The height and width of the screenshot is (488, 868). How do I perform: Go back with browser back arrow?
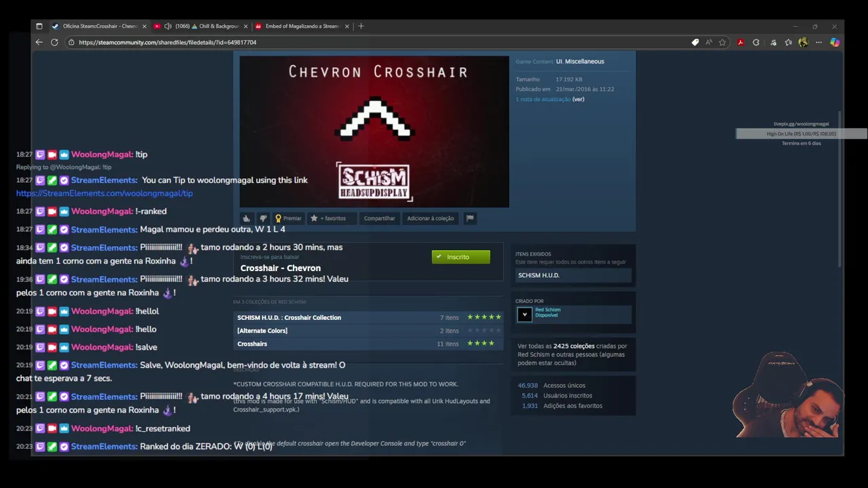pos(39,42)
